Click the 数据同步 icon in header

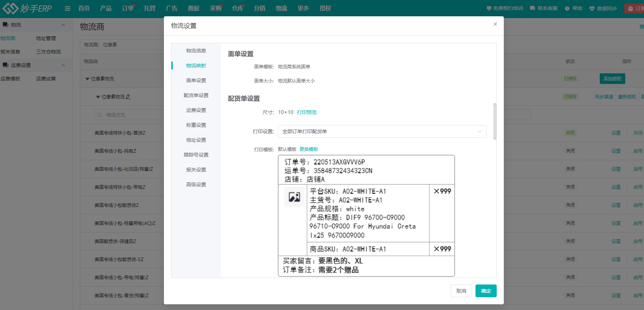pyautogui.click(x=592, y=9)
